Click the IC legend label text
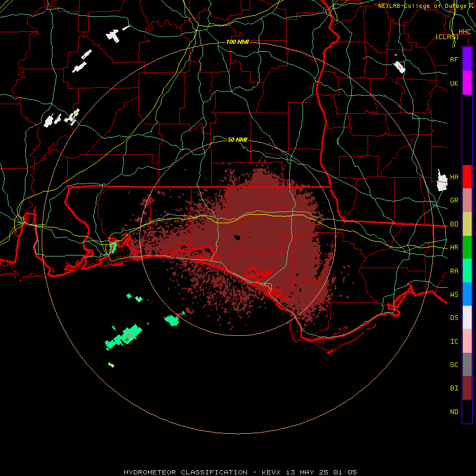Viewport: 476px width, 476px height. pyautogui.click(x=454, y=342)
